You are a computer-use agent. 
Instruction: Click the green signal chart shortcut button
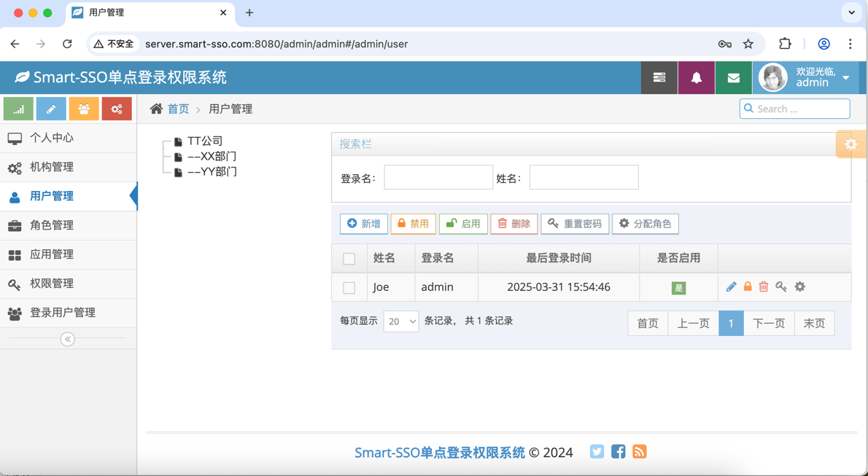pos(19,109)
